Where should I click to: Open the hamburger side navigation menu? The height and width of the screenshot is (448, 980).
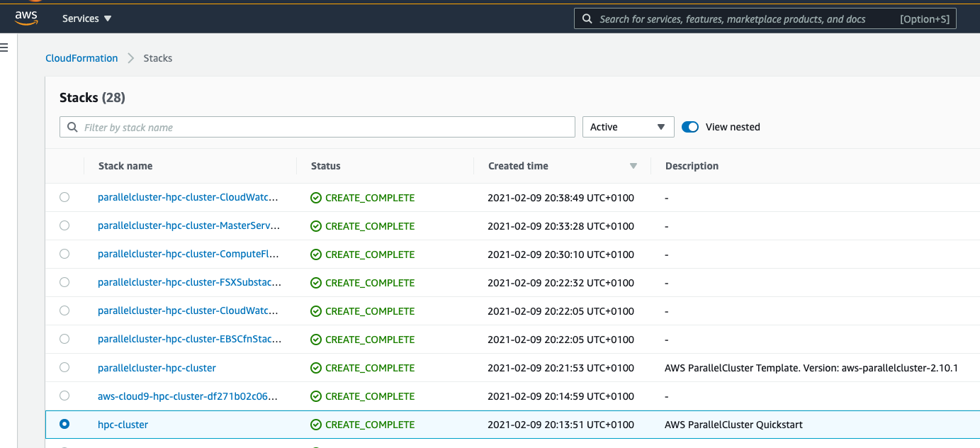pos(4,47)
